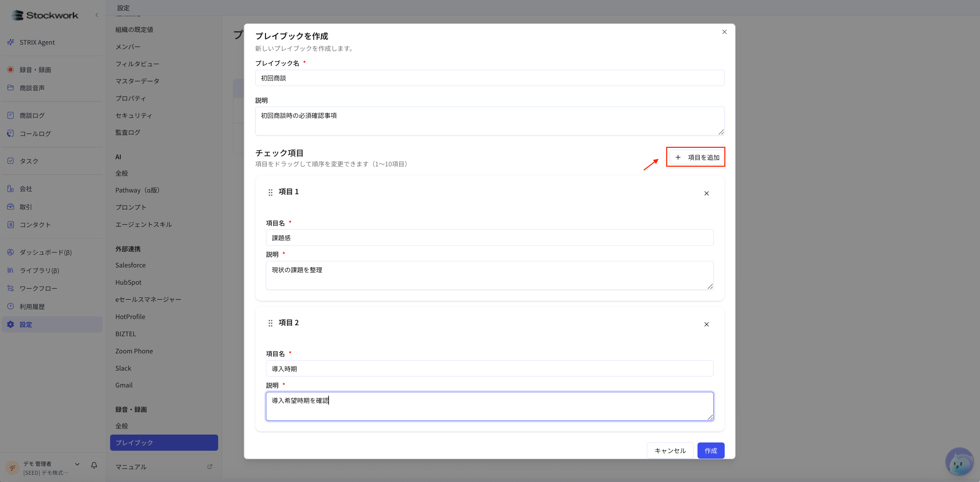Open 取引 briefcase icon
Viewport: 980px width, 482px height.
click(11, 207)
